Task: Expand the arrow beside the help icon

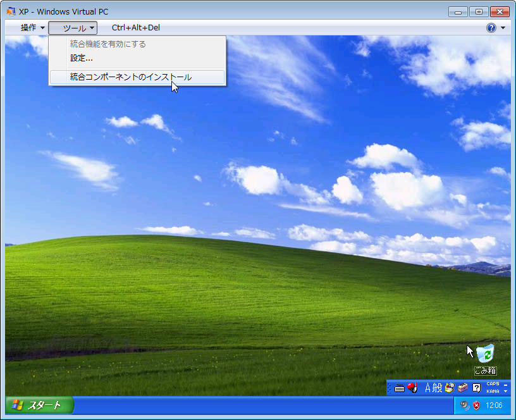Action: point(503,28)
